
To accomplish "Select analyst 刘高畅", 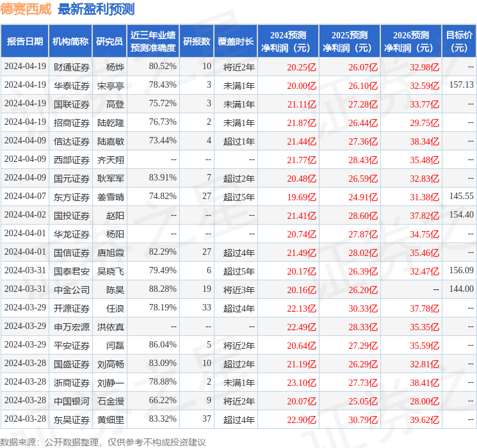I will (111, 364).
